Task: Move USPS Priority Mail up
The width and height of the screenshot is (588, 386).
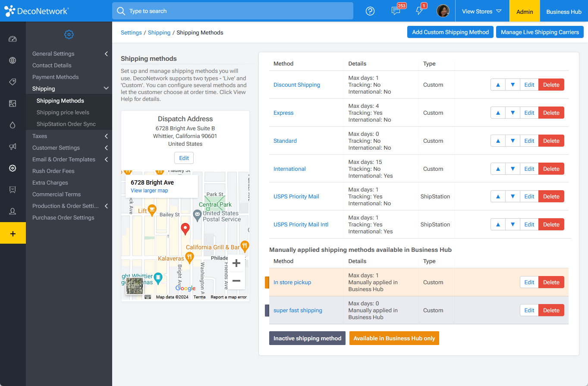Action: click(x=498, y=197)
